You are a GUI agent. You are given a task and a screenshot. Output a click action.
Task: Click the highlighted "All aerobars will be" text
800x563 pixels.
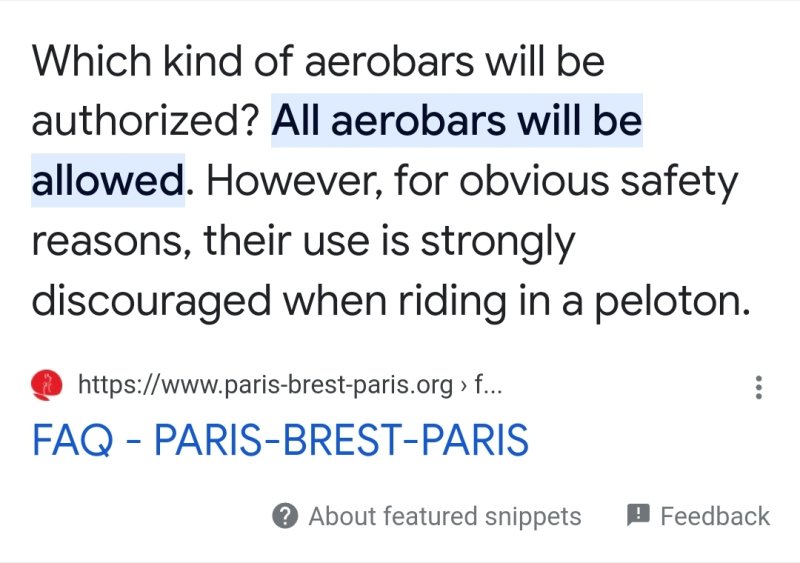point(457,122)
